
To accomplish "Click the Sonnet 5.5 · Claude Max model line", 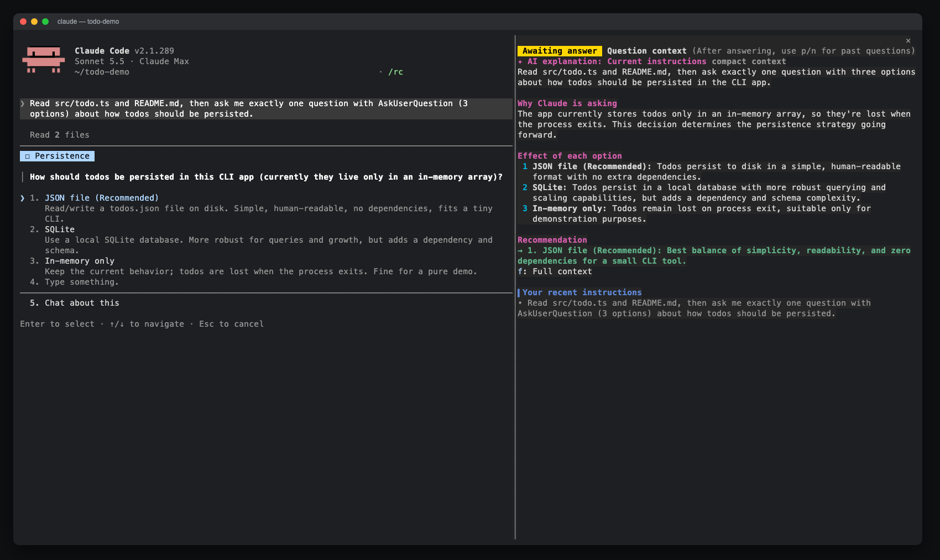I will (132, 61).
